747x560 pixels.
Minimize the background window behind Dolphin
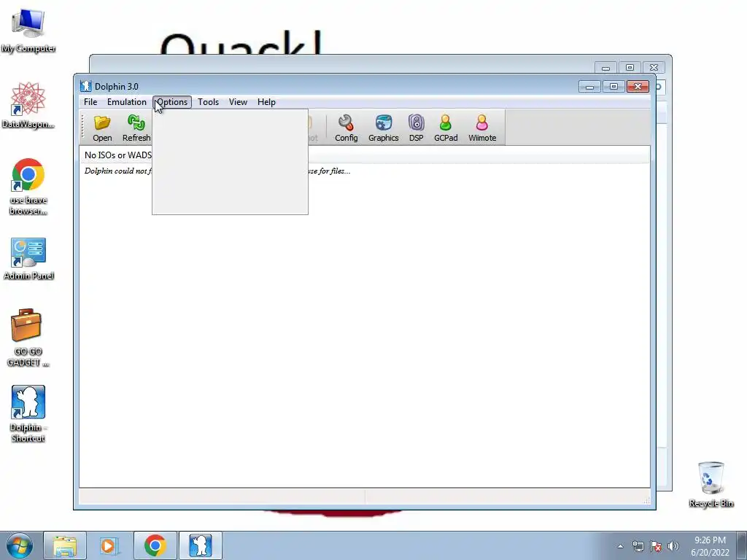click(605, 68)
